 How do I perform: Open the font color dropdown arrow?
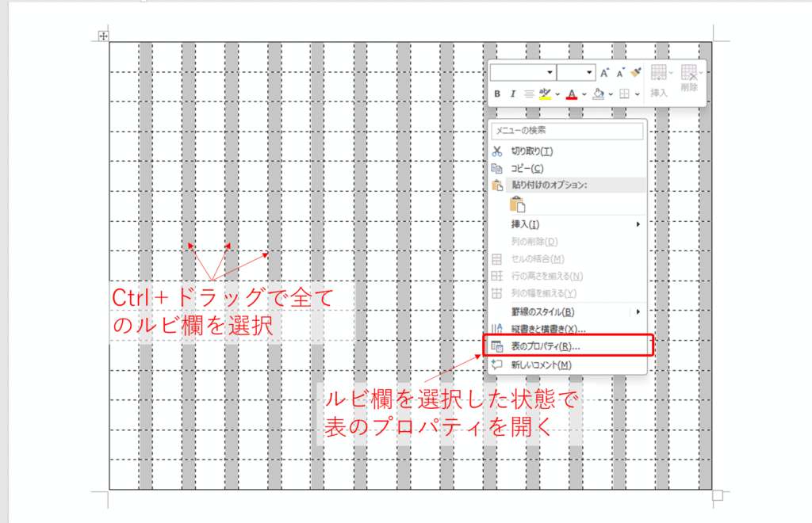point(584,94)
